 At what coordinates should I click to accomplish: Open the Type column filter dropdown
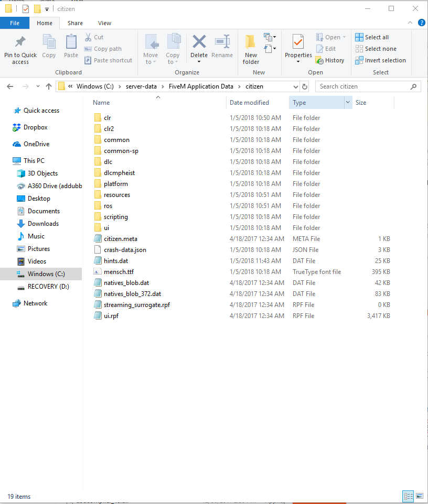point(348,103)
